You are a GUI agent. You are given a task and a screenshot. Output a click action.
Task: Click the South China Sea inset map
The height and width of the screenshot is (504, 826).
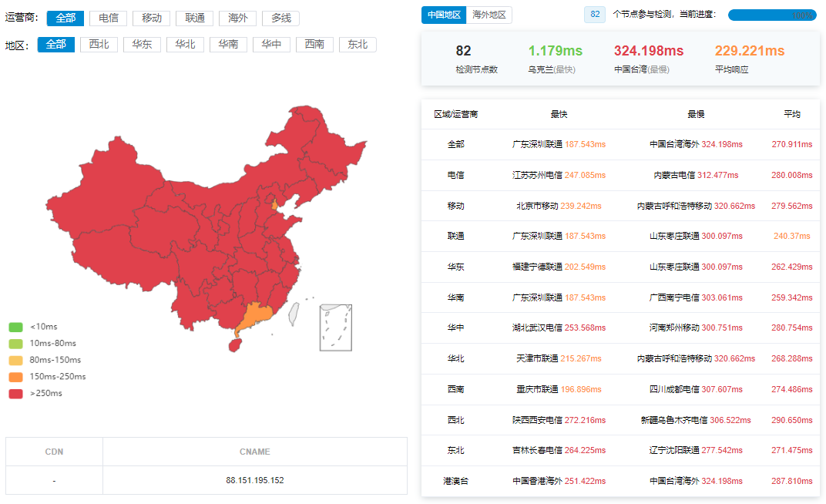[x=336, y=328]
